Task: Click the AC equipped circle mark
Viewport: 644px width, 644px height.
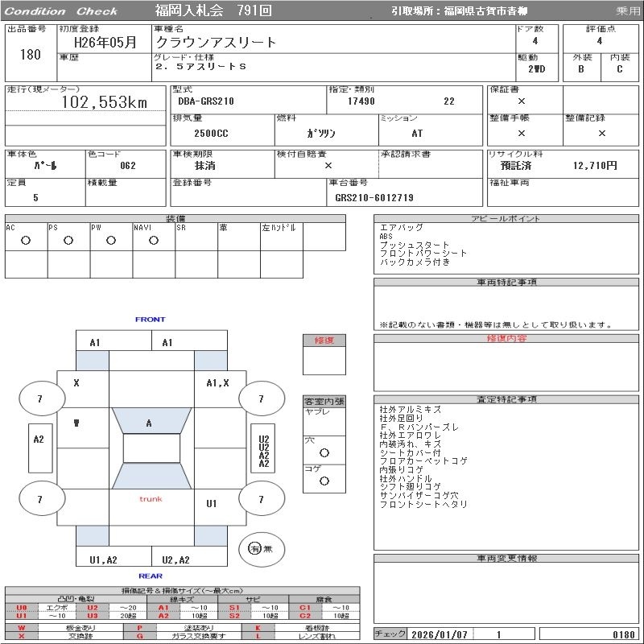Action: pos(26,241)
